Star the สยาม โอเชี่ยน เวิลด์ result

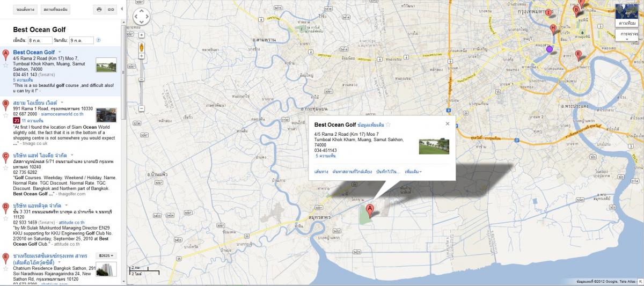6,115
